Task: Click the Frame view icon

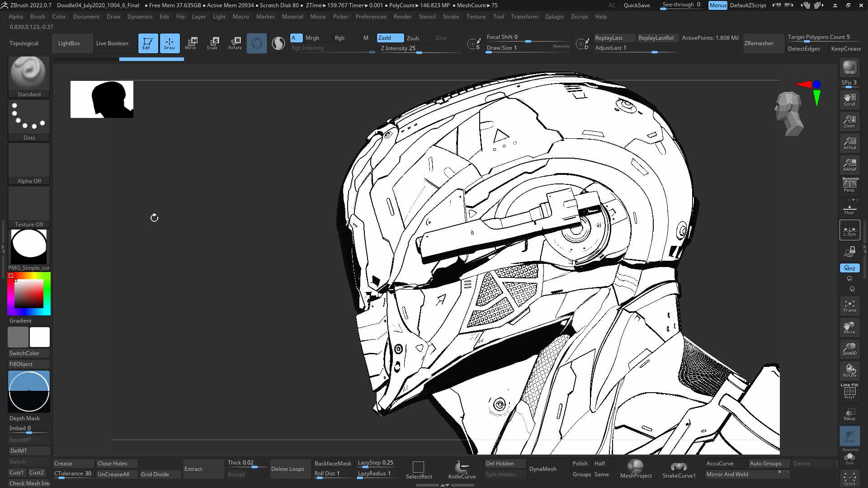Action: tap(849, 306)
